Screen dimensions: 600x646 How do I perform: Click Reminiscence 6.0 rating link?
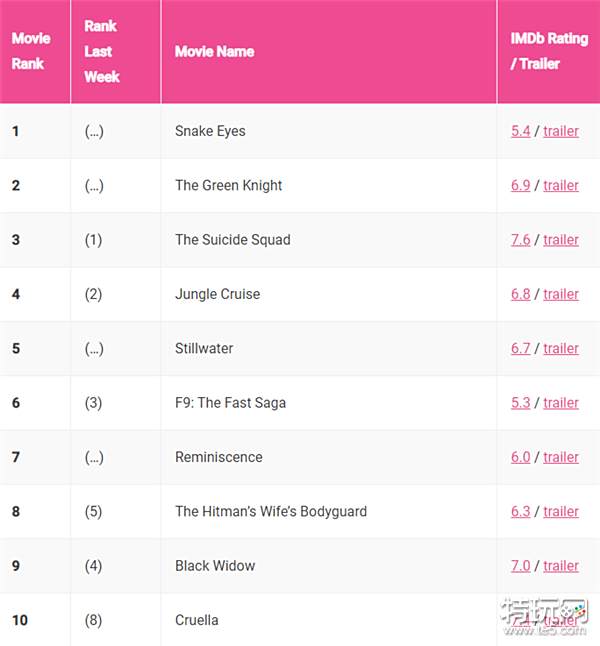(520, 457)
